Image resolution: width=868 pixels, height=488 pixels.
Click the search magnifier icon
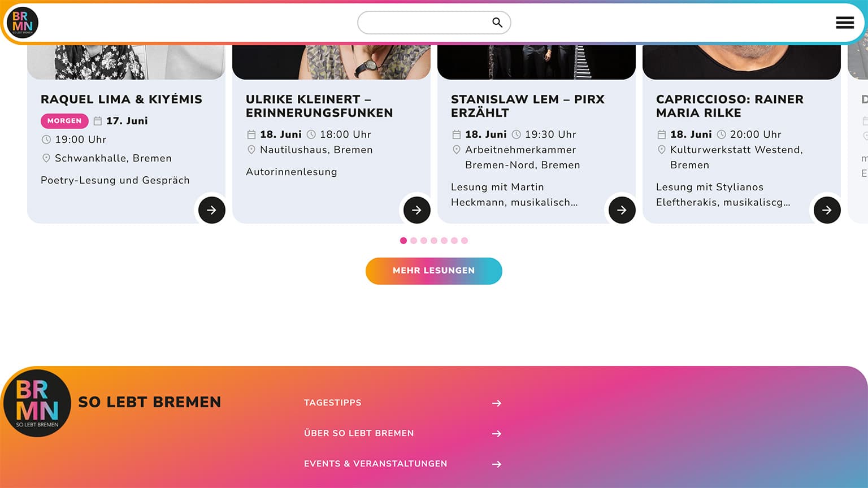497,23
